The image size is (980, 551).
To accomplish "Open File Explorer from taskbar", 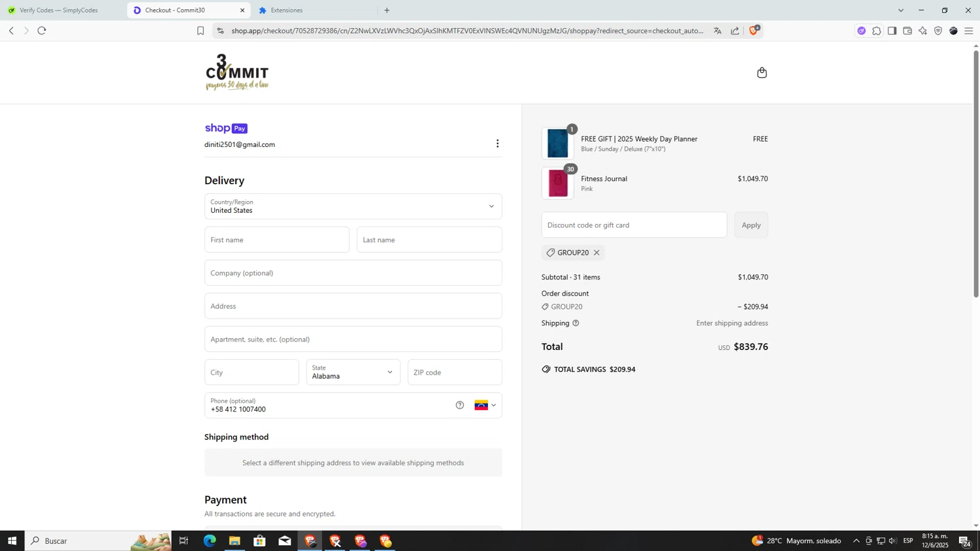I will click(235, 541).
